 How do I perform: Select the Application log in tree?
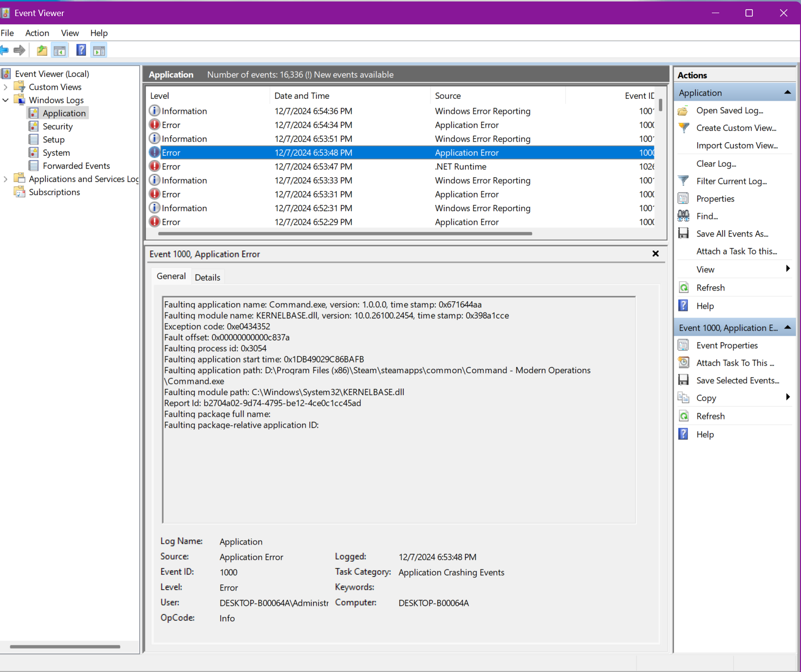pyautogui.click(x=64, y=113)
